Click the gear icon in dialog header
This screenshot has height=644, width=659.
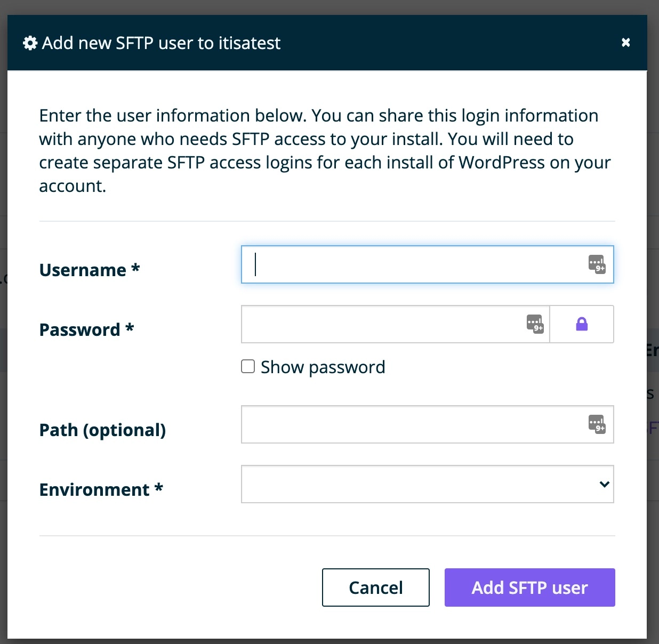(x=30, y=43)
